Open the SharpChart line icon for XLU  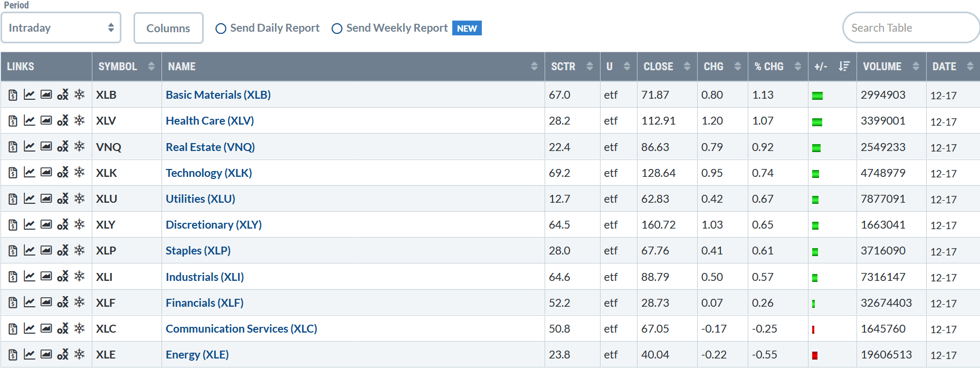click(30, 199)
